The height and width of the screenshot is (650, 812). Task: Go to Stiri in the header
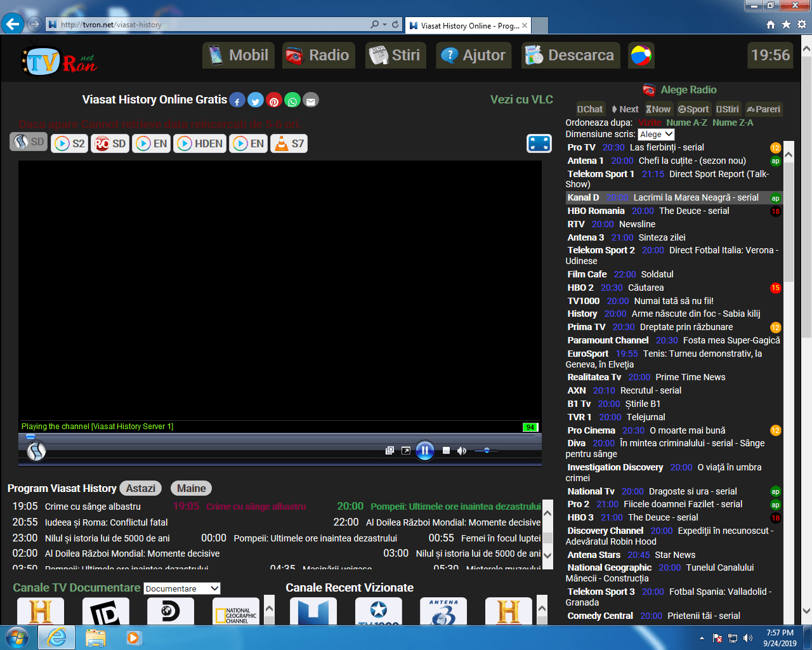pos(395,55)
